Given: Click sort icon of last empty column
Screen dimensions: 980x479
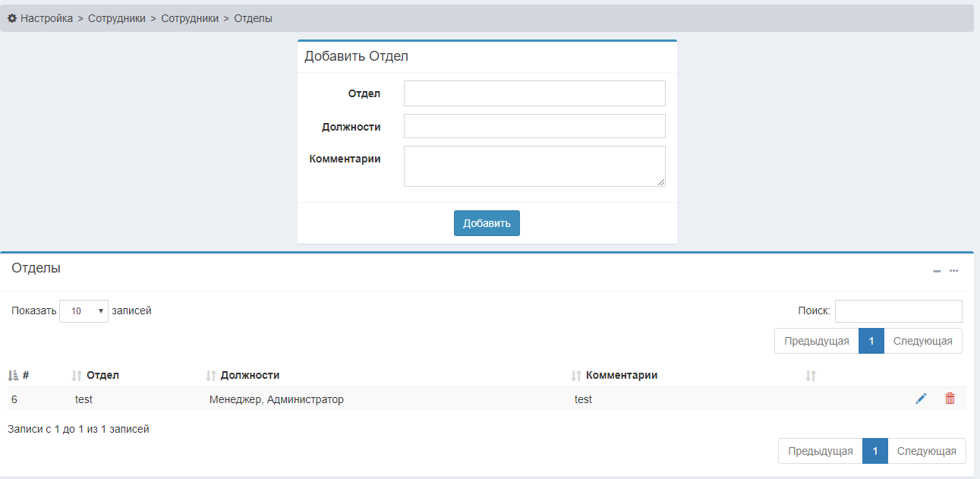Looking at the screenshot, I should point(811,375).
